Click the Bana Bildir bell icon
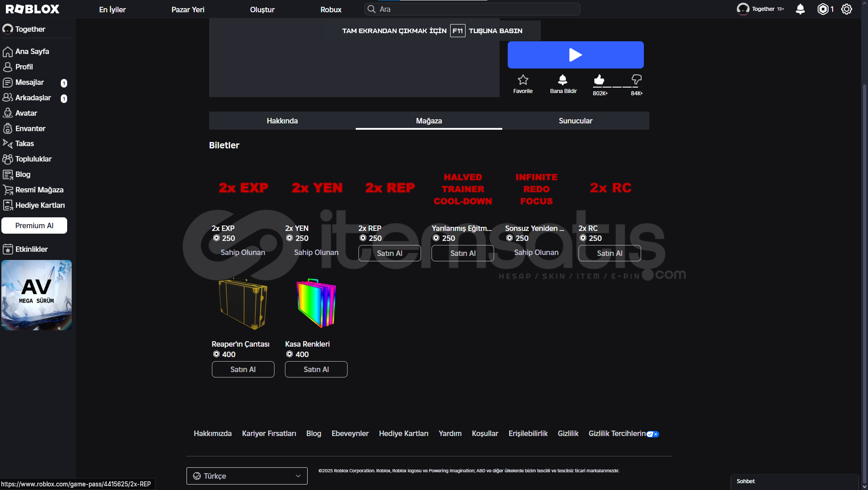This screenshot has width=868, height=490. pyautogui.click(x=563, y=80)
